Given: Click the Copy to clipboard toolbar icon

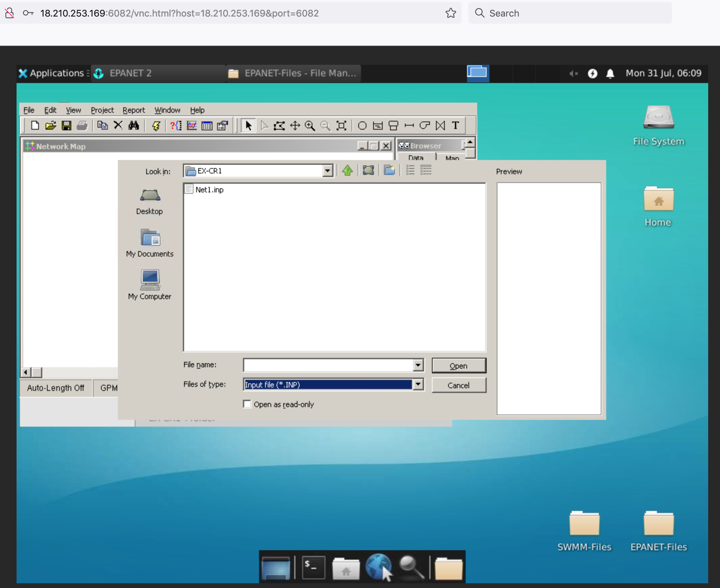Looking at the screenshot, I should click(x=102, y=126).
